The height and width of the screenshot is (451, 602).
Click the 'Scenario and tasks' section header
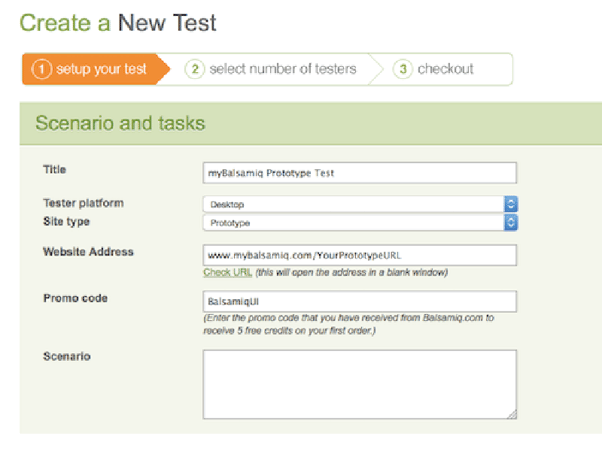tap(120, 123)
